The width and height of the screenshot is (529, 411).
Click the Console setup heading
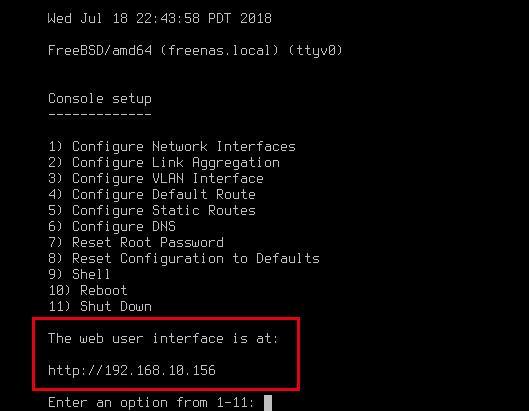(x=100, y=99)
